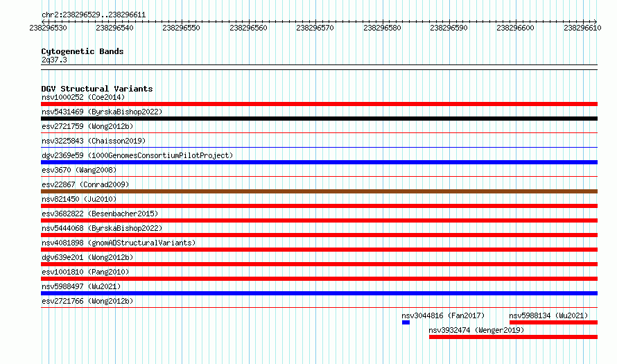This screenshot has height=364, width=617.
Task: Select the nsv821450 red variant bar
Action: click(319, 206)
